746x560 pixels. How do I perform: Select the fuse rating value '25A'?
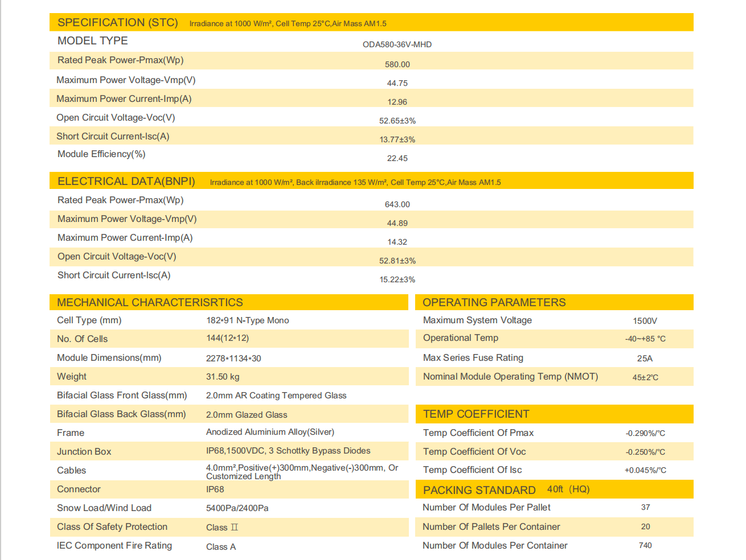645,359
